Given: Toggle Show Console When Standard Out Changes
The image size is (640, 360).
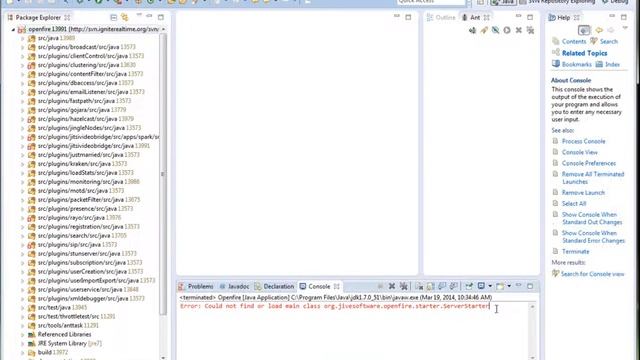Looking at the screenshot, I should [x=442, y=286].
